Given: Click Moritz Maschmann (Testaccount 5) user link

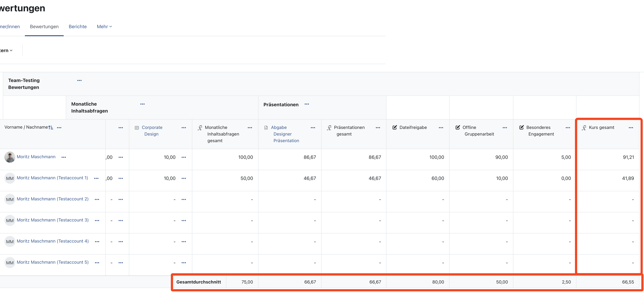Looking at the screenshot, I should point(52,262).
